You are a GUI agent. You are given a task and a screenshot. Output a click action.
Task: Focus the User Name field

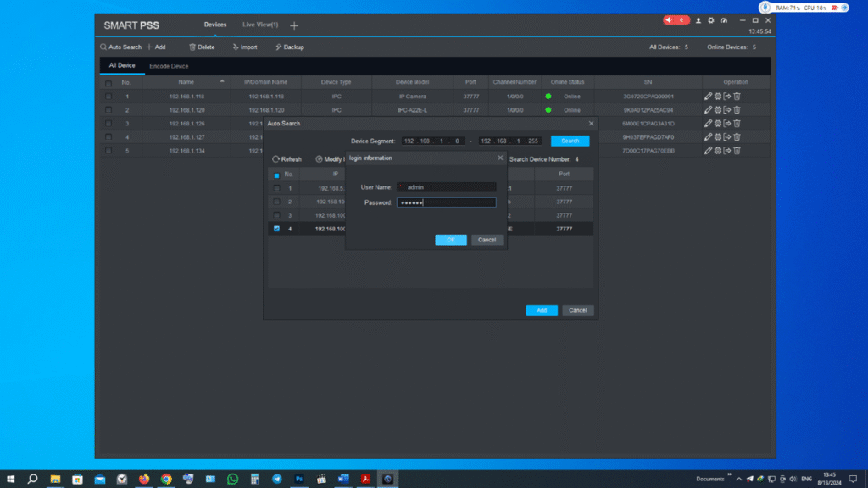(446, 187)
